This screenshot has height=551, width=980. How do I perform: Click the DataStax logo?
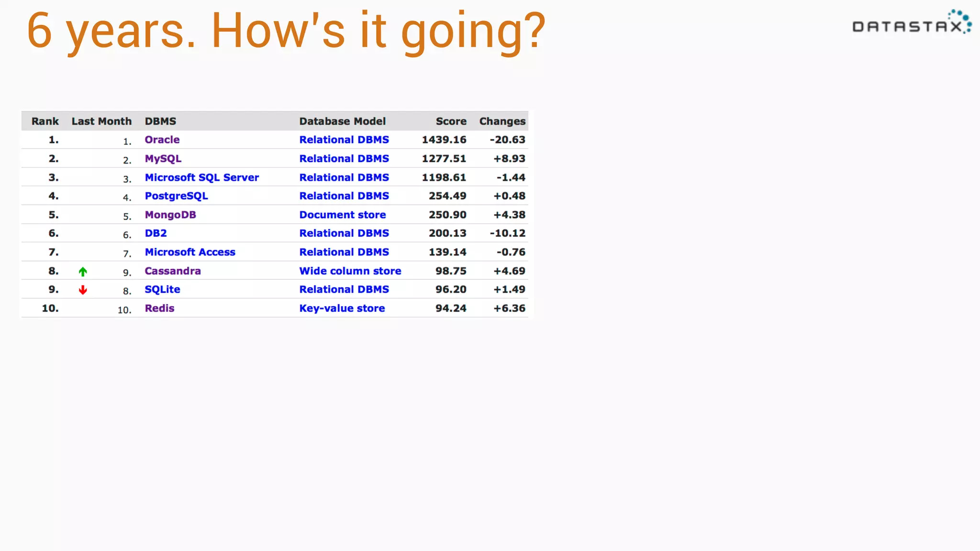911,23
